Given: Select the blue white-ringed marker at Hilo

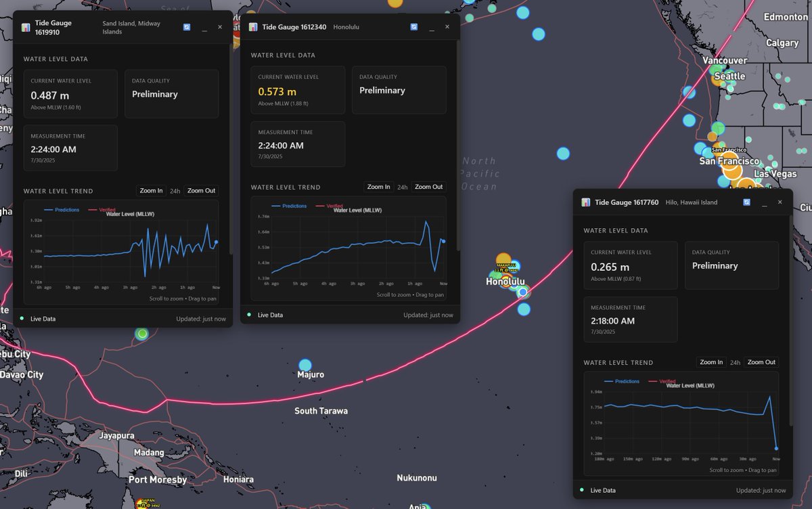Looking at the screenshot, I should [522, 292].
